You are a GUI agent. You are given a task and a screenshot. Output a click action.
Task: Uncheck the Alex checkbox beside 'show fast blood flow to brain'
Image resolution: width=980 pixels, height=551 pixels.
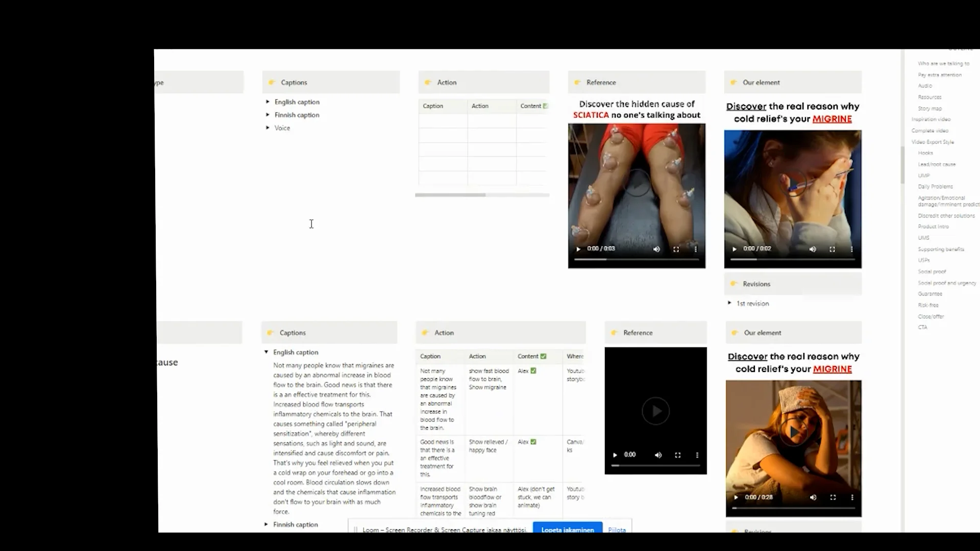point(533,371)
